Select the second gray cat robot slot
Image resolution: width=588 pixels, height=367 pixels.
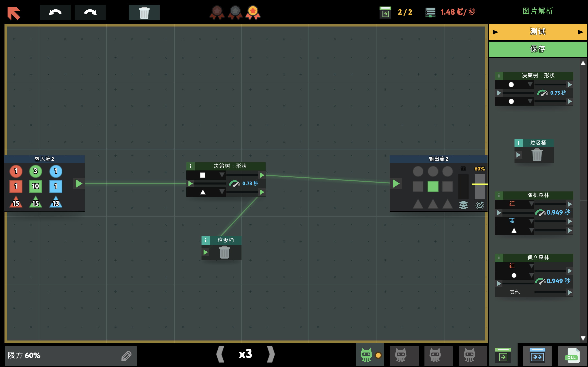click(401, 355)
